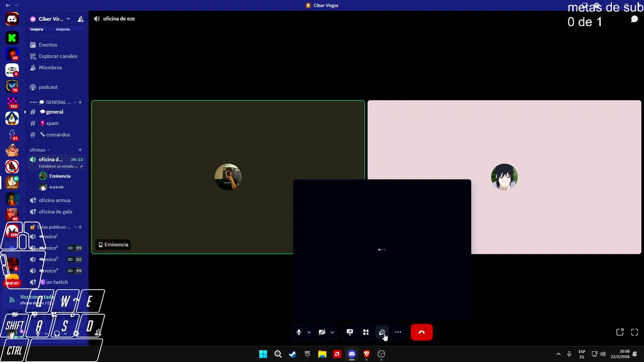Open Windows taskbar search
Viewport: 644px width, 362px height.
[278, 354]
